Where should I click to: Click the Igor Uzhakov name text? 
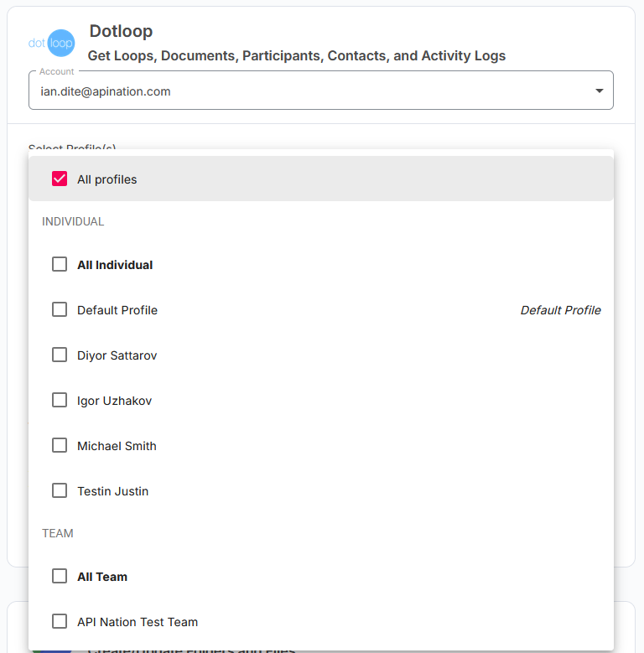coord(115,401)
